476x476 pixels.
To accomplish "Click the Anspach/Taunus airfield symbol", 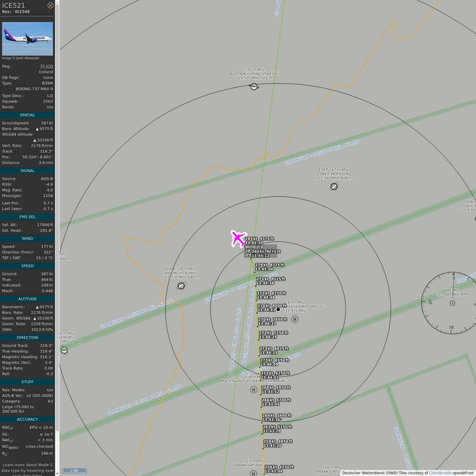I will click(x=181, y=286).
